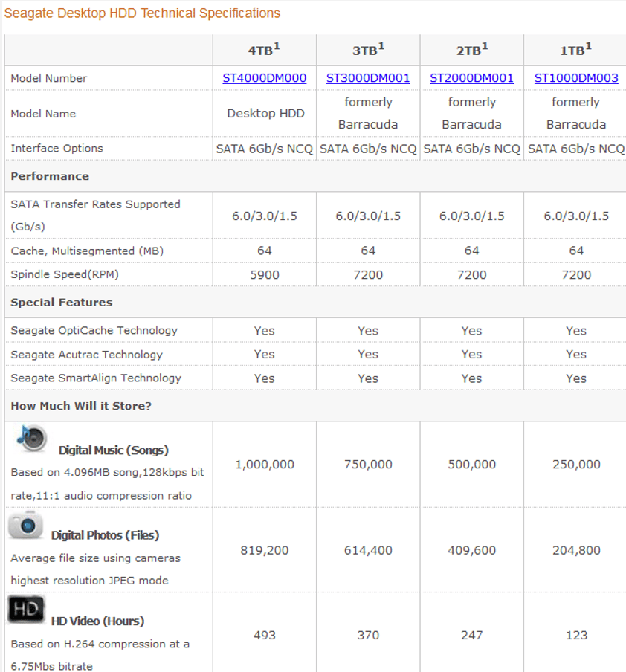Open the ST1000DM003 model link
626x672 pixels.
576,78
